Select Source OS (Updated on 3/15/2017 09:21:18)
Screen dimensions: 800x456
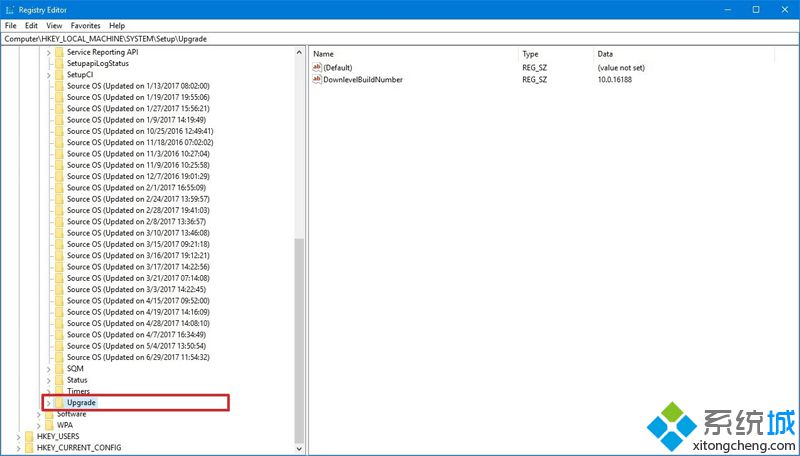point(138,244)
